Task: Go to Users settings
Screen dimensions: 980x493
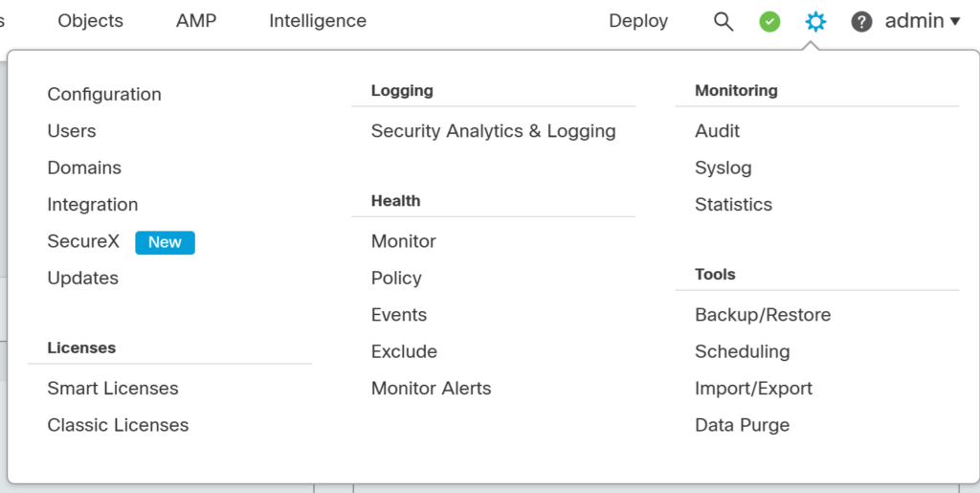Action: [72, 131]
